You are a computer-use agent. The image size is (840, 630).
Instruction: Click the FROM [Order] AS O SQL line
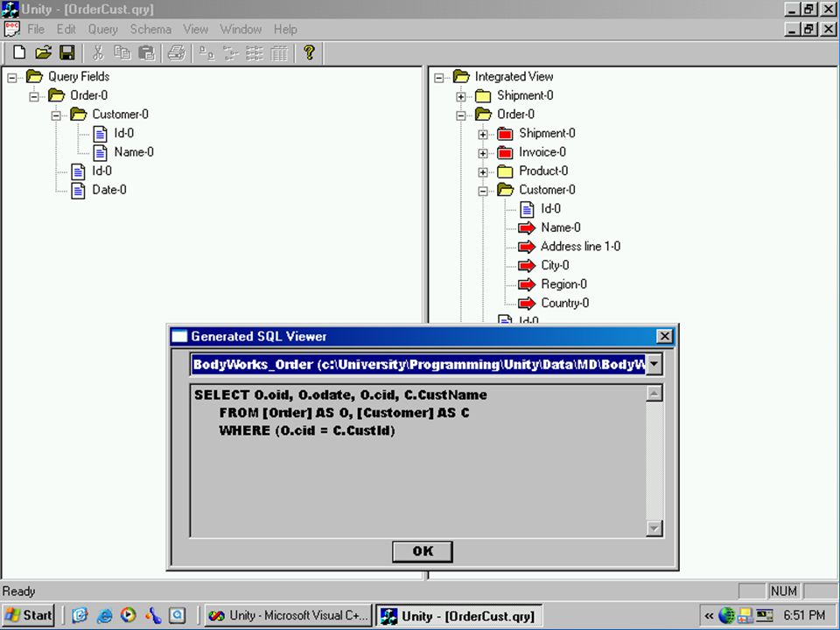344,412
